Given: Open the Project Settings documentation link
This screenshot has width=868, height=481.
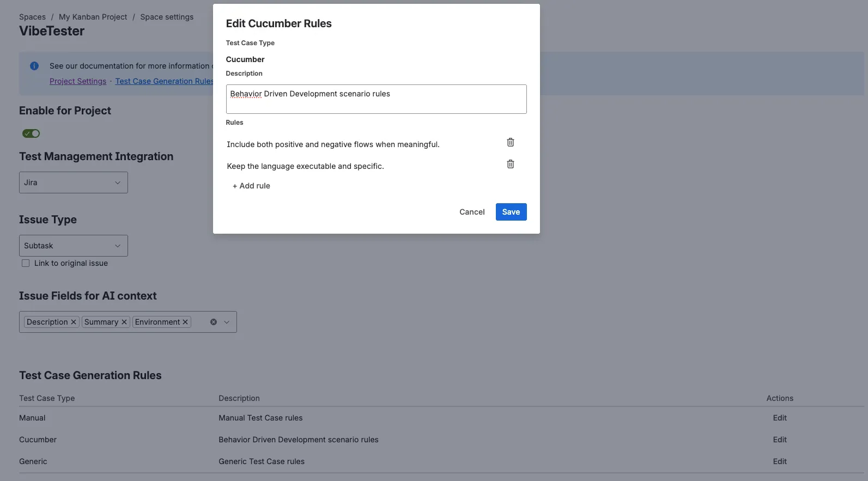Looking at the screenshot, I should coord(78,81).
